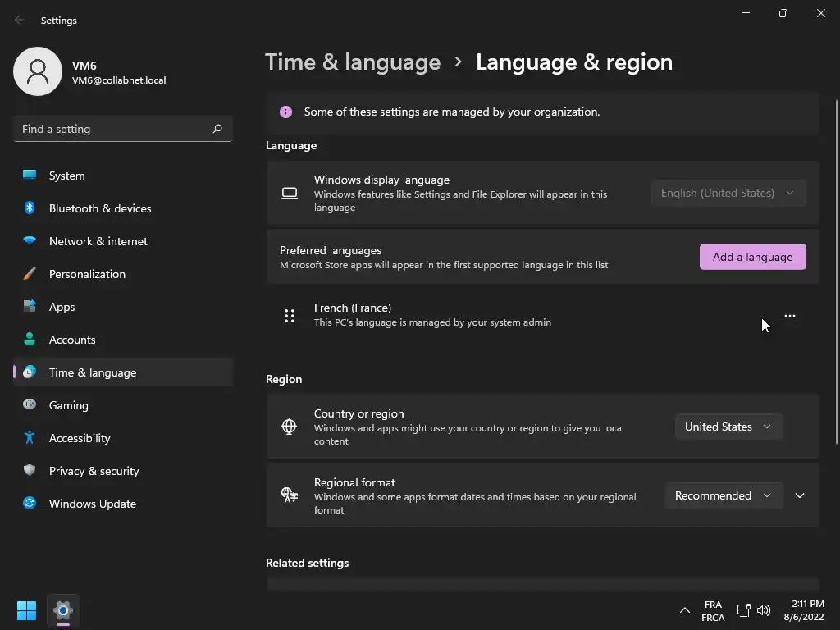Click the volume icon in system tray
The height and width of the screenshot is (630, 840).
click(x=764, y=610)
